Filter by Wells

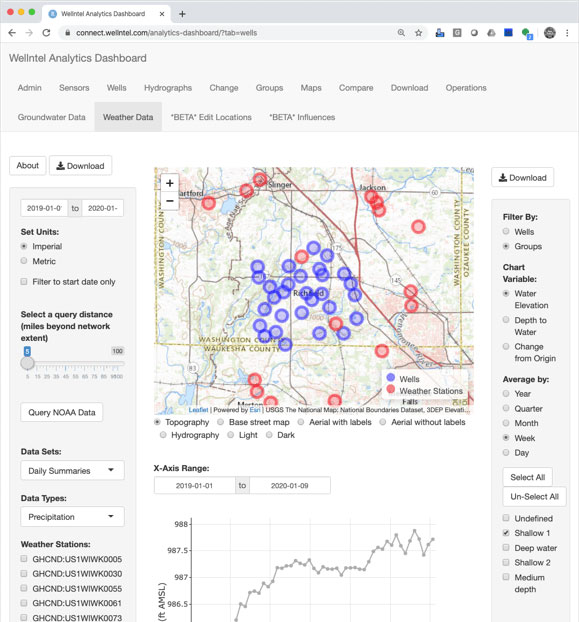pyautogui.click(x=506, y=231)
